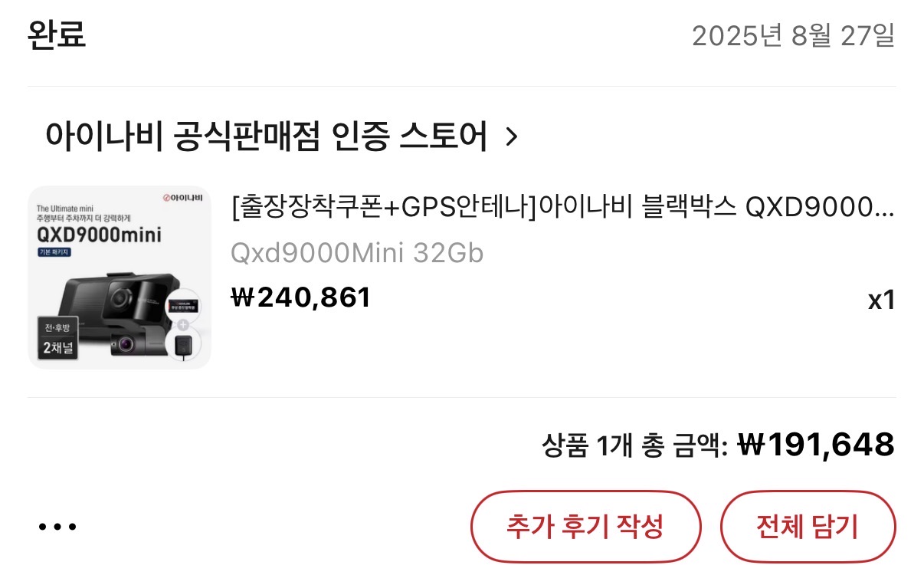Screen dimensions: 924x575
Task: Tap the 기본 패키지 blue badge in the thumbnail
Action: coord(54,251)
